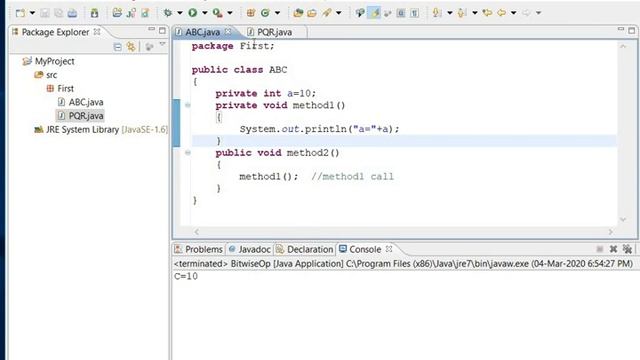This screenshot has width=640, height=360.
Task: Maximize the Package Explorer panel
Action: tap(162, 31)
